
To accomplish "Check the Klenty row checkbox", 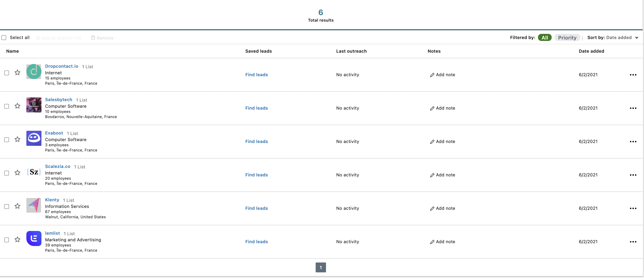I will pyautogui.click(x=7, y=207).
